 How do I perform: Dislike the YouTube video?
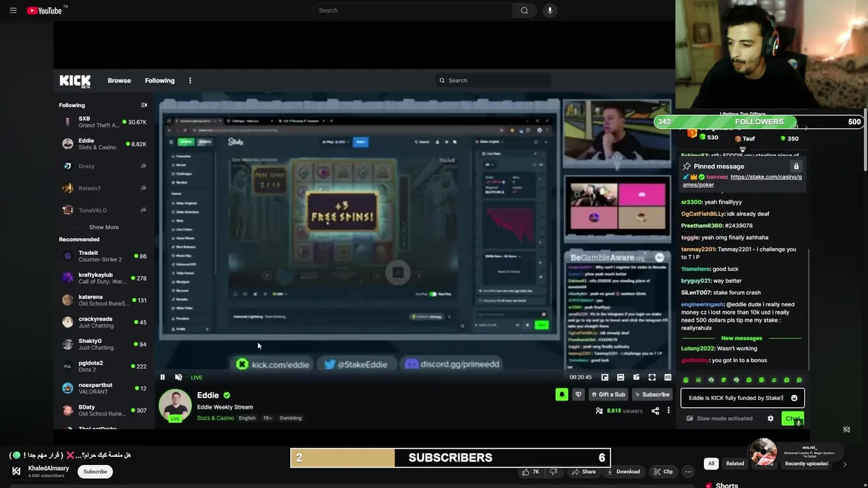pyautogui.click(x=553, y=472)
